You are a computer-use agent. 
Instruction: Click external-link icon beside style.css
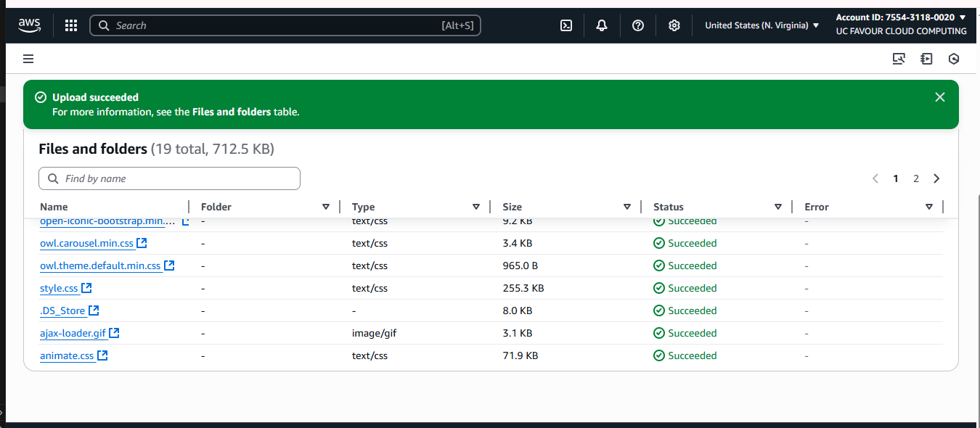click(x=86, y=288)
